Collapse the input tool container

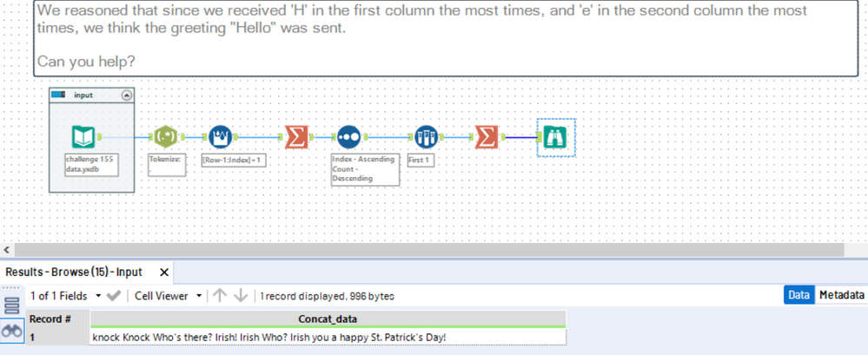point(126,95)
